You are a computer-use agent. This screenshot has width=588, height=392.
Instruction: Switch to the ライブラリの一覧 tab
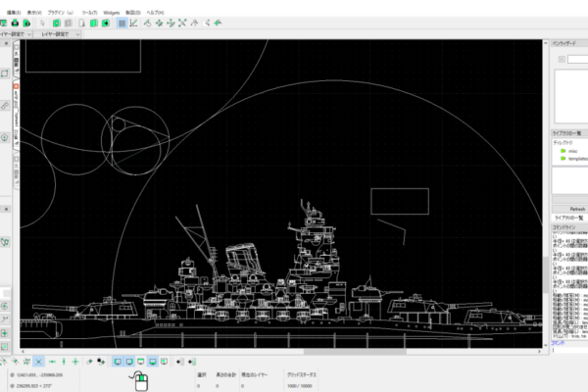tap(568, 218)
